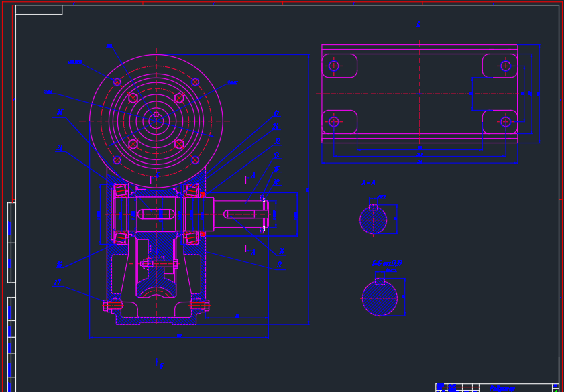This screenshot has height=392, width=564.
Task: Select callout number 27 near the base bolt
Action: click(57, 283)
